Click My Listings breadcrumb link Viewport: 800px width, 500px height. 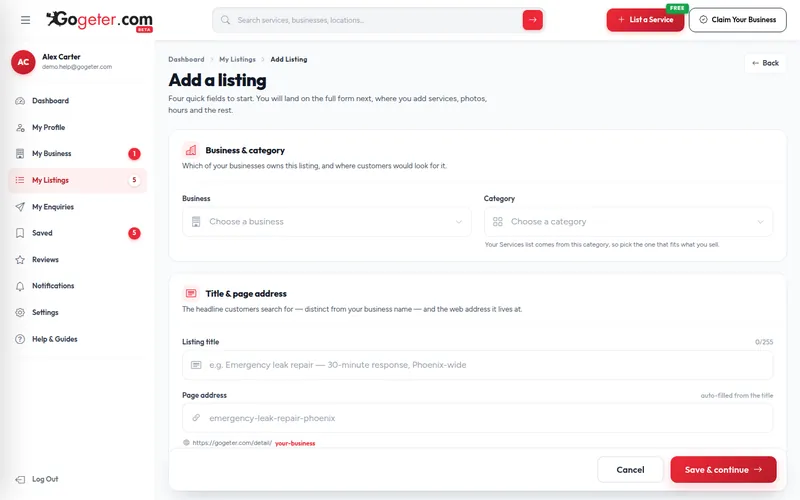(x=237, y=60)
